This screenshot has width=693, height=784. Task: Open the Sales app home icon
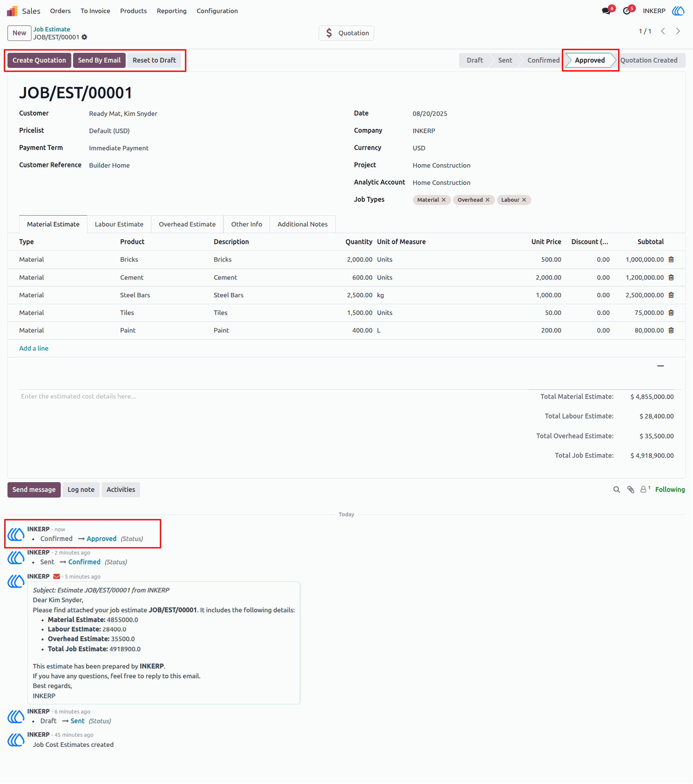click(12, 11)
